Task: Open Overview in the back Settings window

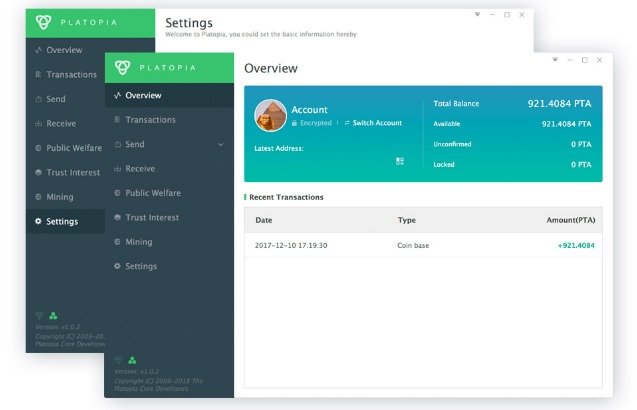Action: 65,50
